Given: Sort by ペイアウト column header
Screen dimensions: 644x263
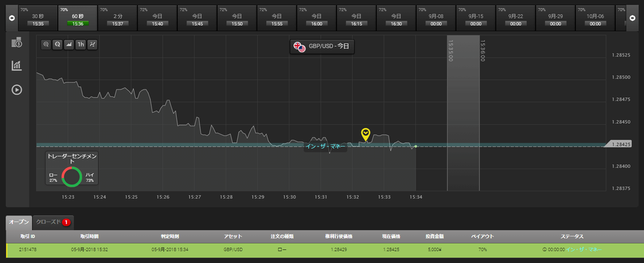Looking at the screenshot, I should click(482, 237).
